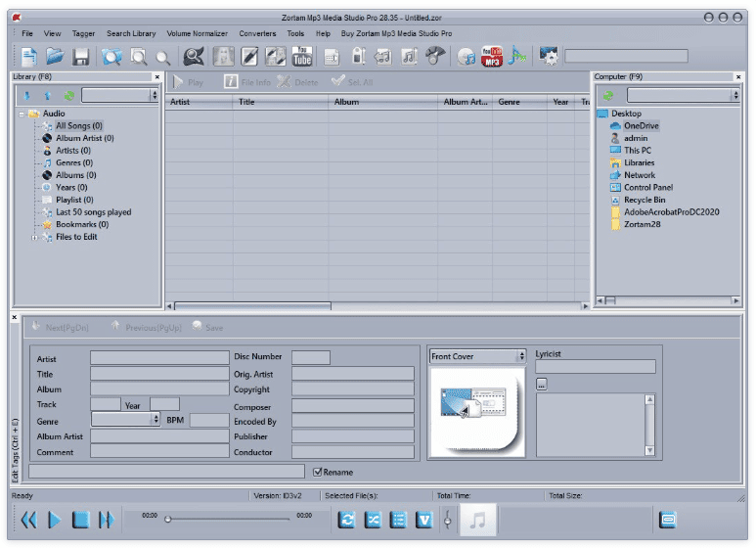Click the mini player icon at bottom right

click(668, 520)
